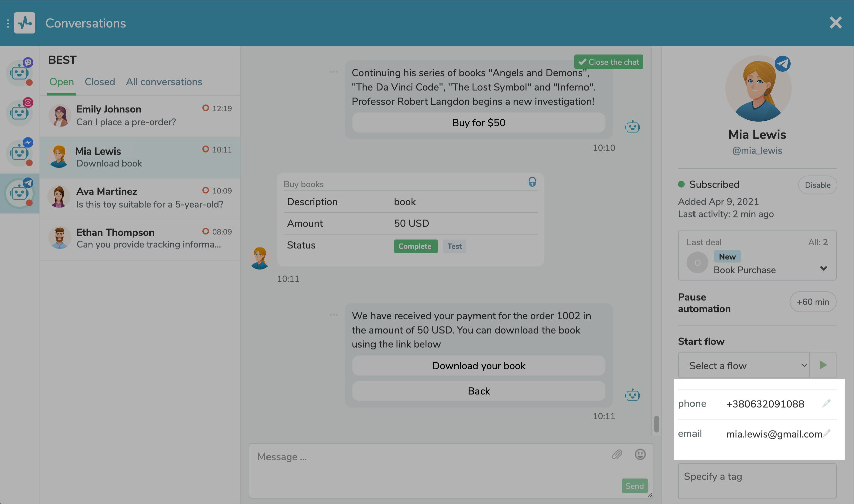Open the emoji picker icon
854x504 pixels.
(640, 455)
